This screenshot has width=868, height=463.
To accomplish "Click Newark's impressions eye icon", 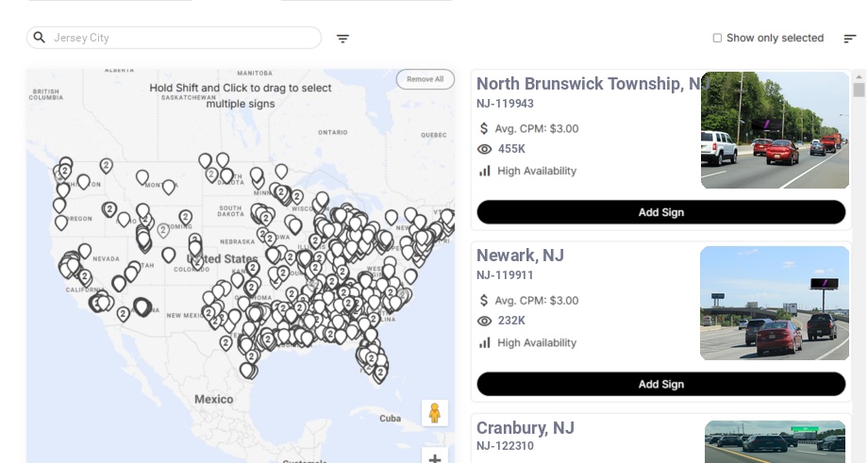I will pyautogui.click(x=485, y=321).
